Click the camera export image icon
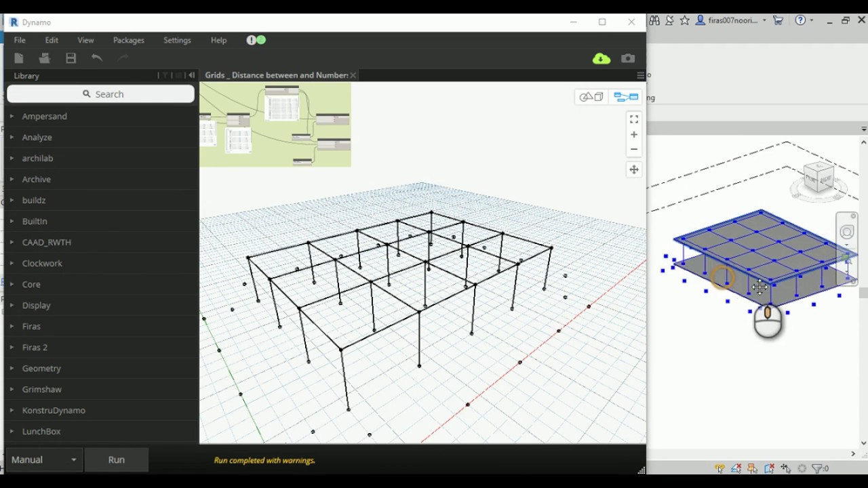This screenshot has width=868, height=488. coord(628,58)
